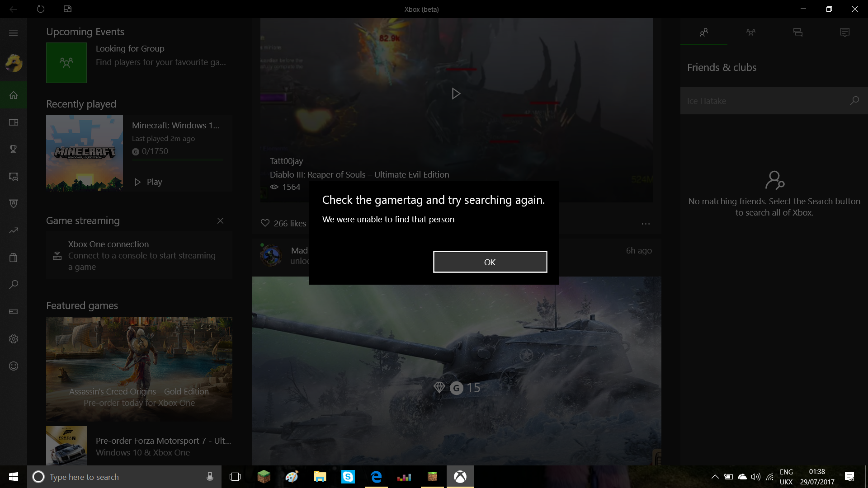Click the Cortana microphone icon

[x=210, y=477]
